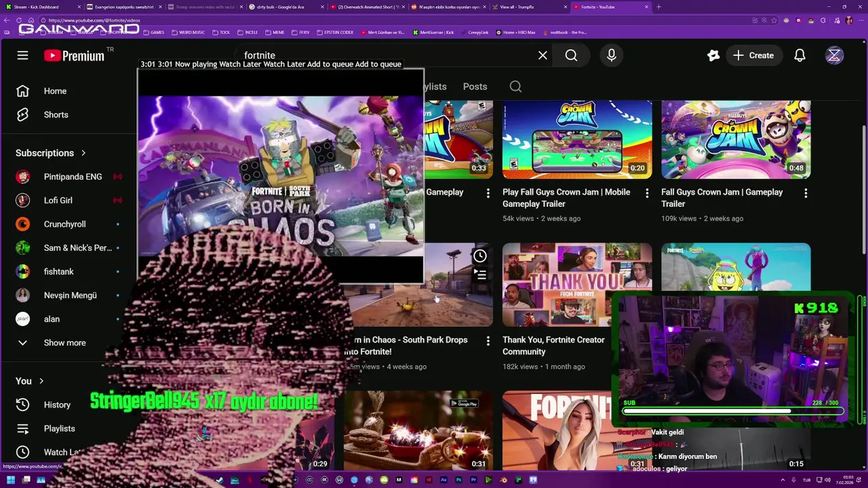Open options for Fall Guys Crown Jam Gameplay Trailer
868x488 pixels.
806,193
